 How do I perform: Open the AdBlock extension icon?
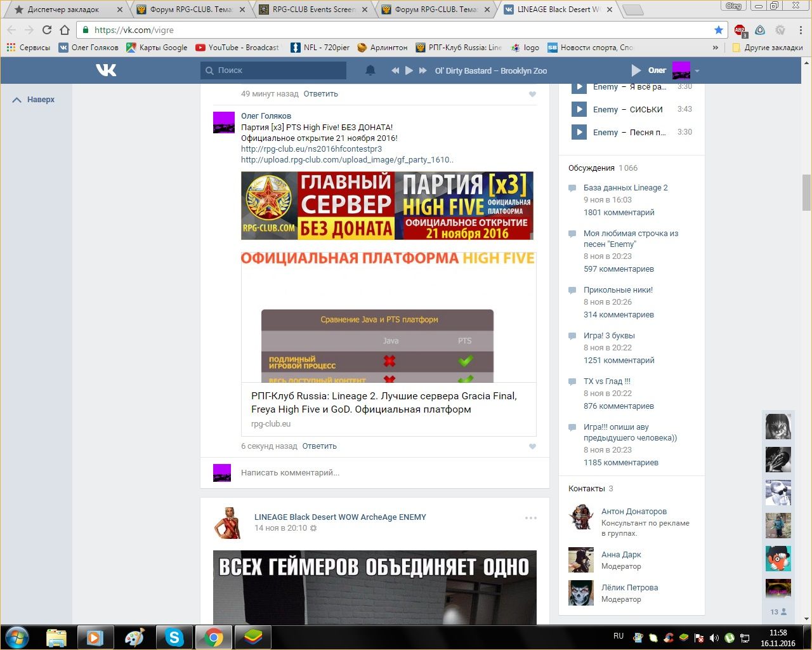point(740,30)
